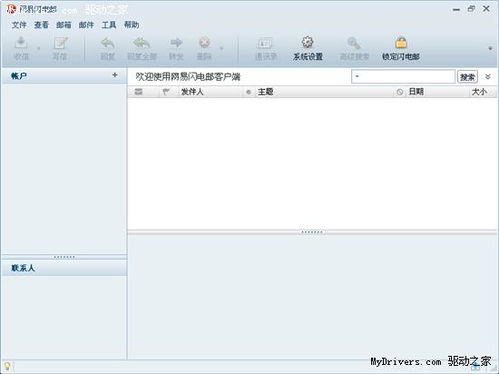Open toolbar overflow arrow at far right
The image size is (499, 374).
click(490, 48)
